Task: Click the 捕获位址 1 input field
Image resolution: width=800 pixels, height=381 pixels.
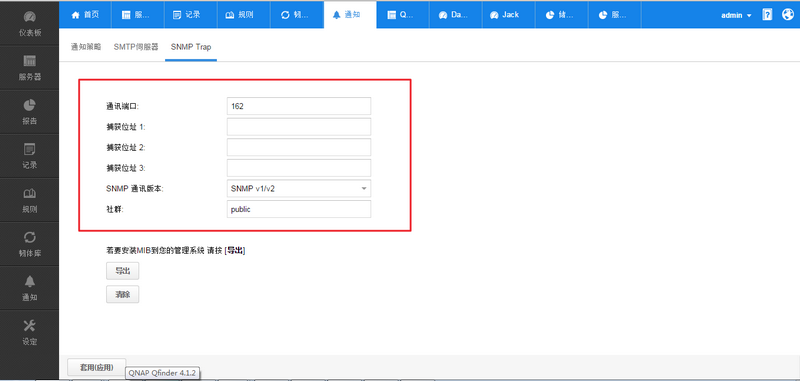Action: (299, 126)
